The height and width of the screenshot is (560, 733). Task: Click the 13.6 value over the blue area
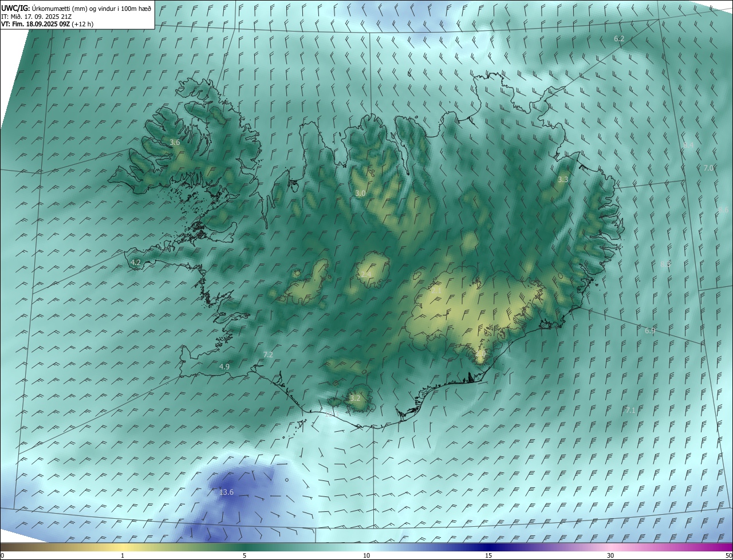pyautogui.click(x=227, y=492)
